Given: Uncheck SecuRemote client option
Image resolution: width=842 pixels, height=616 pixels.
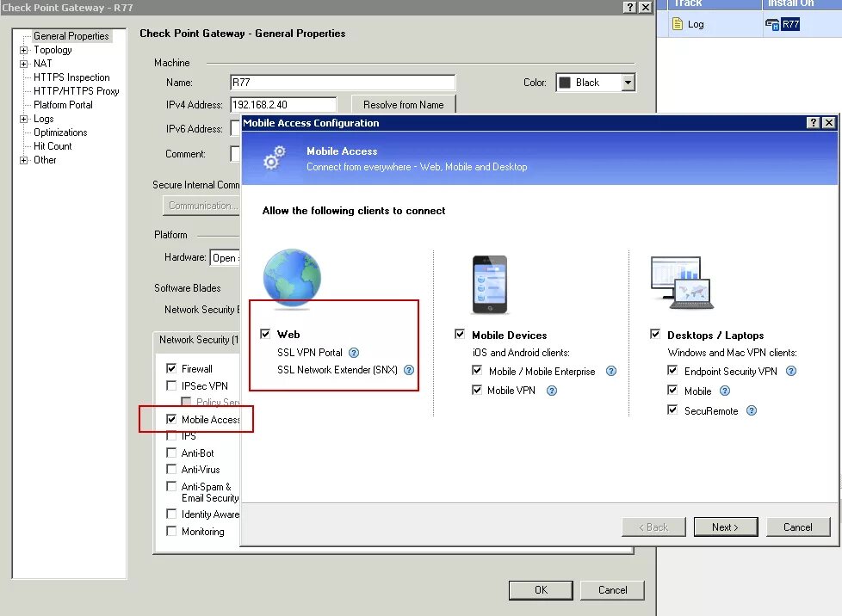Looking at the screenshot, I should 672,410.
